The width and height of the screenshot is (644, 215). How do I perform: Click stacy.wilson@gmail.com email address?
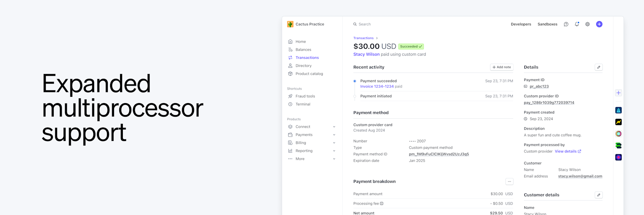click(x=580, y=176)
